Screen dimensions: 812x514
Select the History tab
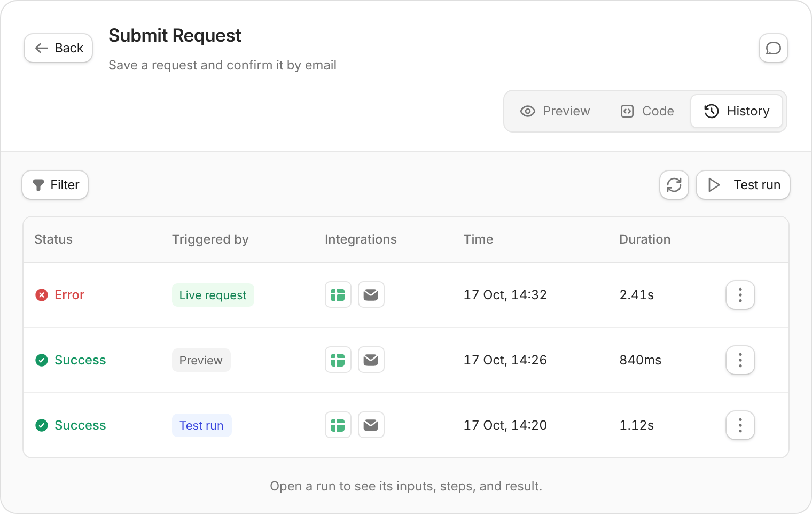click(737, 111)
